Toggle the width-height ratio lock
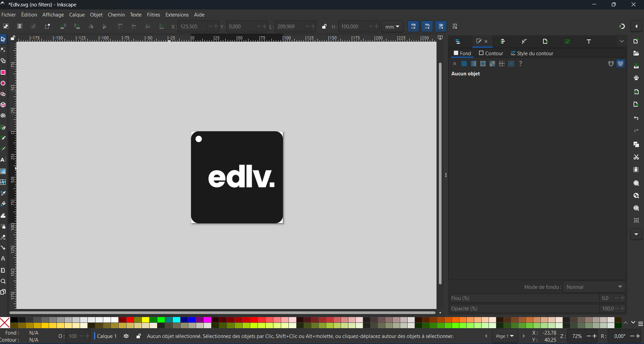644x344 pixels. pyautogui.click(x=324, y=27)
